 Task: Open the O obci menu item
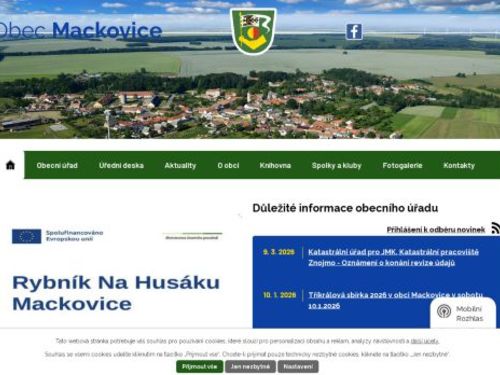tap(228, 165)
